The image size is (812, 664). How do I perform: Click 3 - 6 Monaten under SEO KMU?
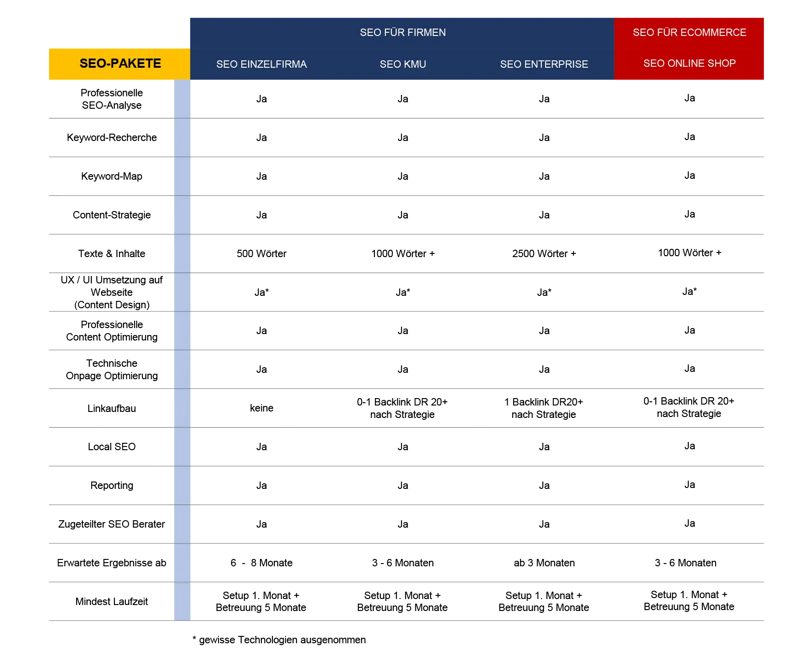(x=403, y=563)
